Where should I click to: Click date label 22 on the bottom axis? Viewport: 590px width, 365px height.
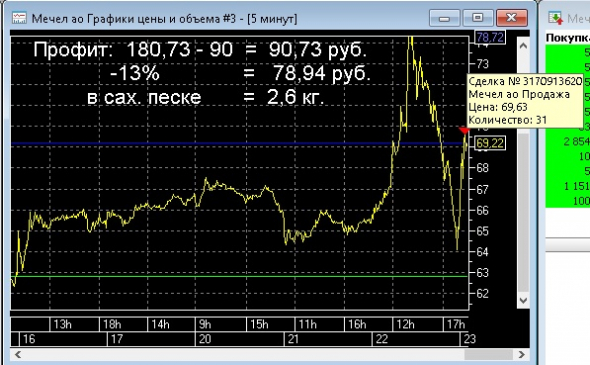click(382, 339)
